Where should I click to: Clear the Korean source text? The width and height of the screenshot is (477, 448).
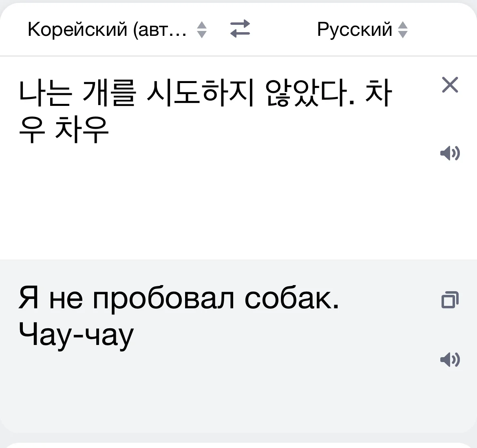coord(450,85)
